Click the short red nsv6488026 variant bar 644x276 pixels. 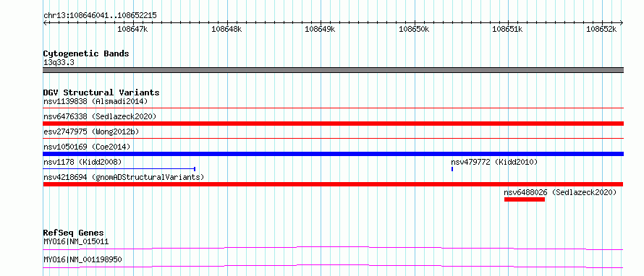coord(525,199)
